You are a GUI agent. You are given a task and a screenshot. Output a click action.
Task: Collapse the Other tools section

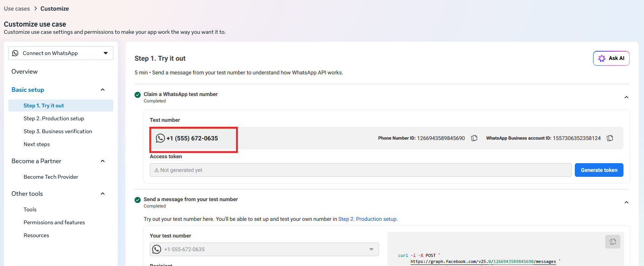102,194
